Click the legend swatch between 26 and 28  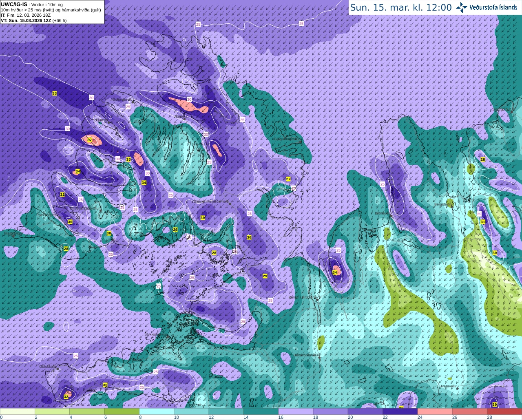(470, 411)
